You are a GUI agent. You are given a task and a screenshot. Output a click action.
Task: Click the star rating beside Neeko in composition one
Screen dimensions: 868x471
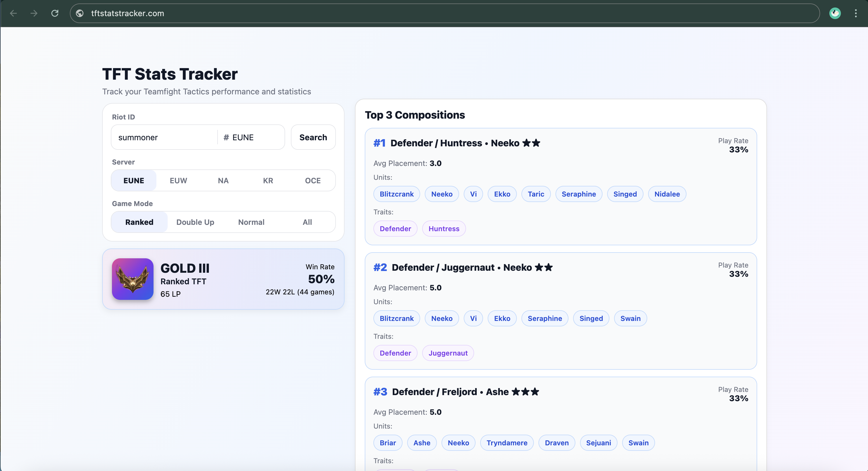tap(531, 143)
